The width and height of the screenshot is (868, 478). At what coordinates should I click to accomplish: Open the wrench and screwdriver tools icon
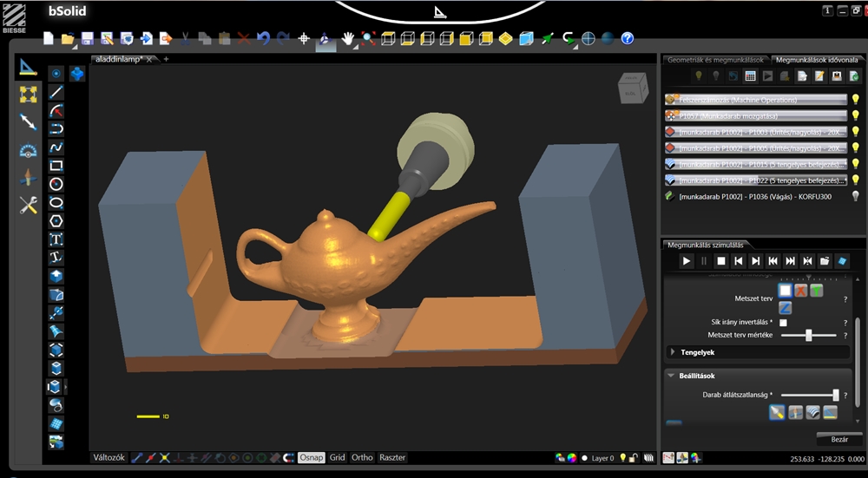tap(28, 206)
